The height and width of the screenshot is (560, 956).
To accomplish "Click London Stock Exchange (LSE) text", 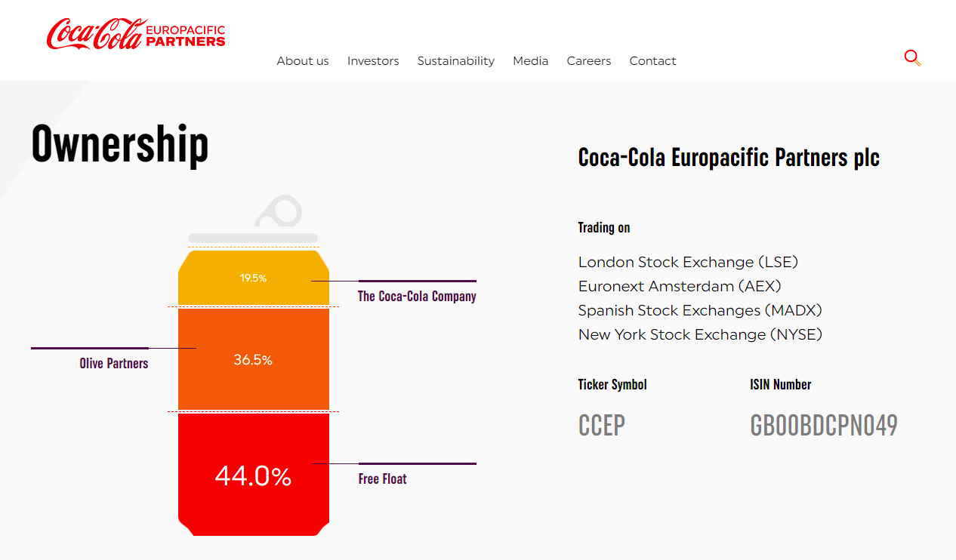I will 688,263.
